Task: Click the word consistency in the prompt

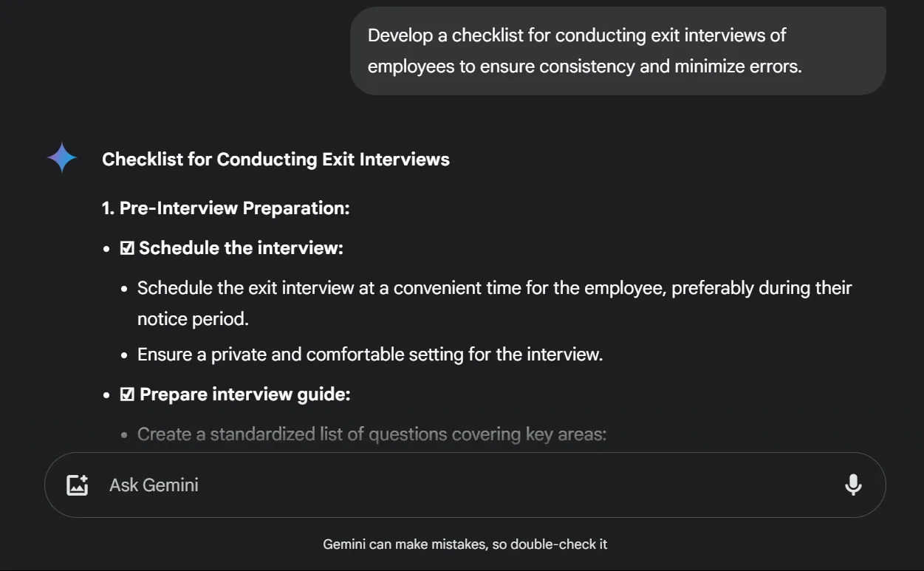Action: tap(587, 66)
